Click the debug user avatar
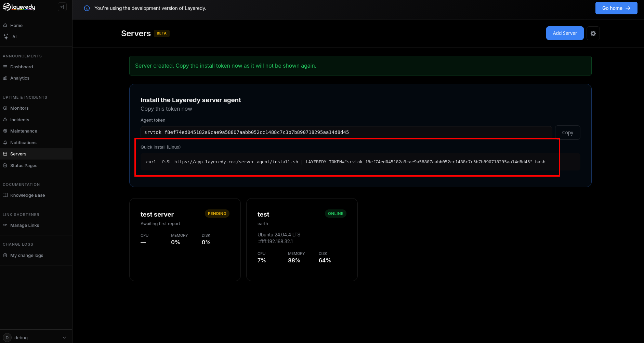Image resolution: width=644 pixels, height=343 pixels. pos(7,338)
